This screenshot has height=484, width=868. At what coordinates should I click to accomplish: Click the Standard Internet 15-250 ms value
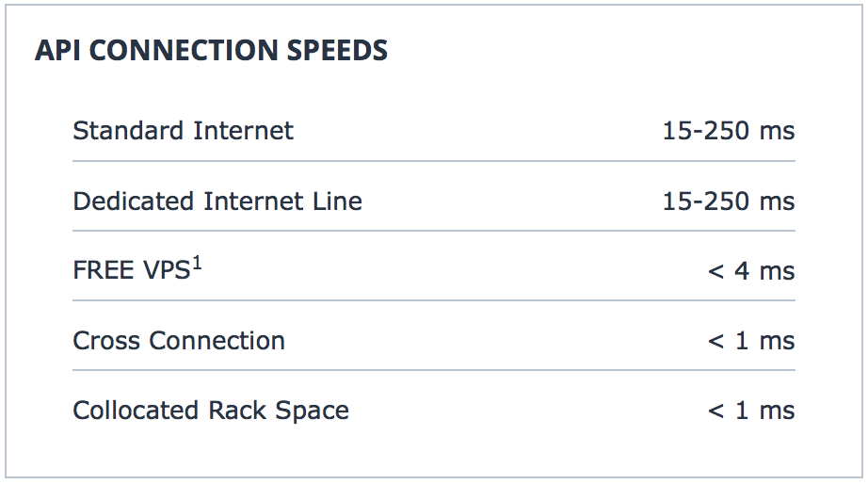point(728,131)
